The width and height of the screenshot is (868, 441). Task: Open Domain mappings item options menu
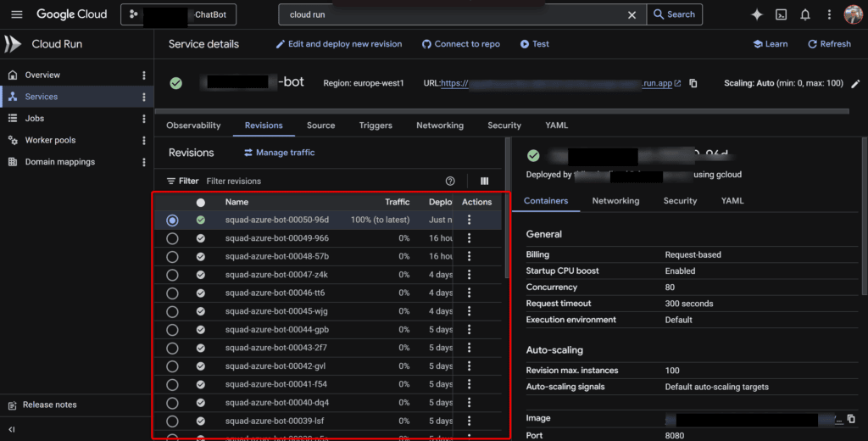(x=144, y=162)
